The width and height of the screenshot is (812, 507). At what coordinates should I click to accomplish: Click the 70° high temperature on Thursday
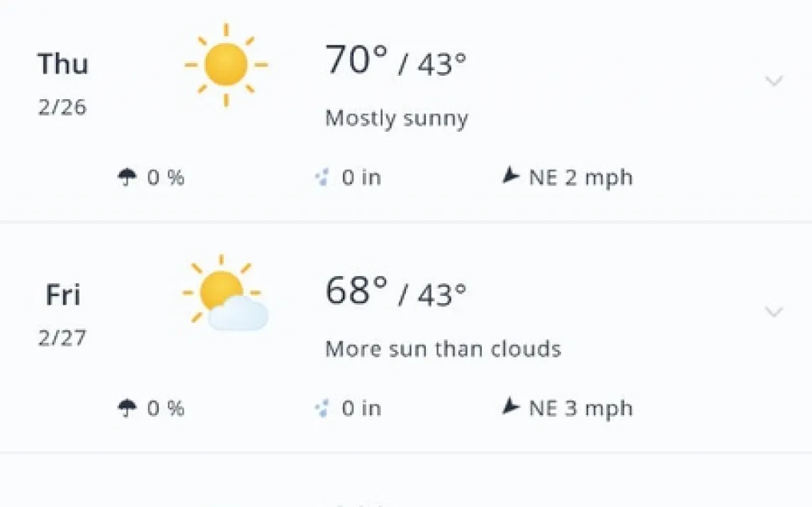tap(356, 61)
